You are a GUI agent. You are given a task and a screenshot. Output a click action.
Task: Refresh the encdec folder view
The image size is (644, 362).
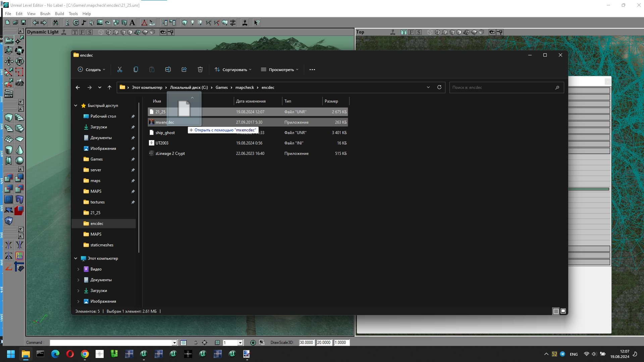(439, 87)
